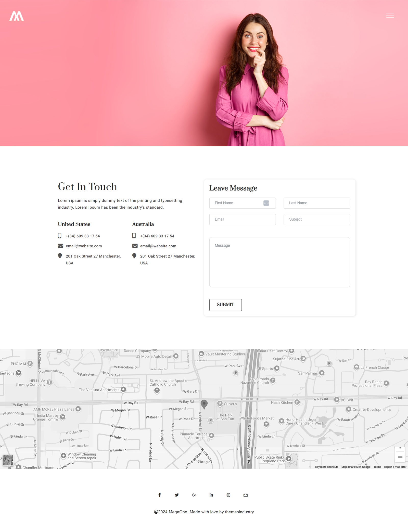Click Report a map error
Image resolution: width=408 pixels, height=532 pixels.
(x=395, y=467)
